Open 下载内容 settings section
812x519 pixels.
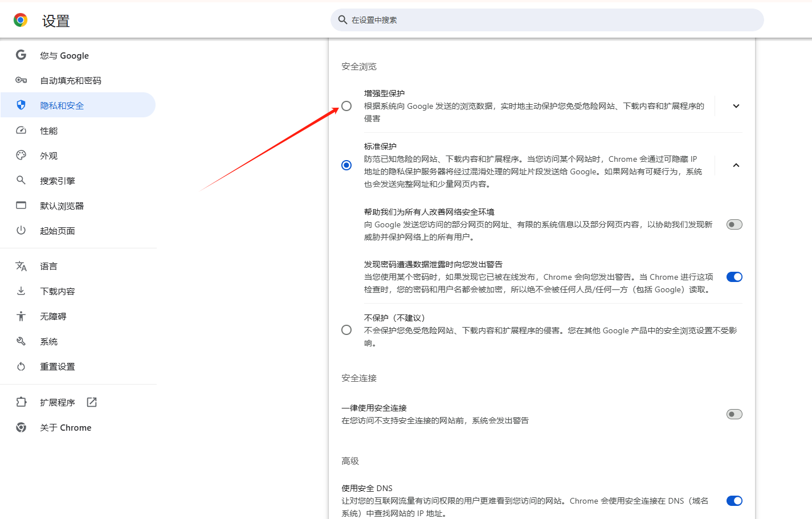coord(78,291)
